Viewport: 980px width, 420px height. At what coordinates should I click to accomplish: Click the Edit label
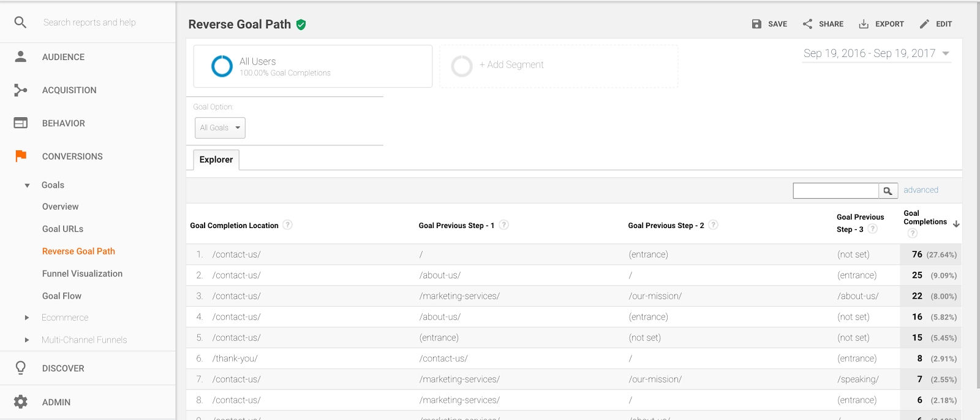pyautogui.click(x=944, y=24)
